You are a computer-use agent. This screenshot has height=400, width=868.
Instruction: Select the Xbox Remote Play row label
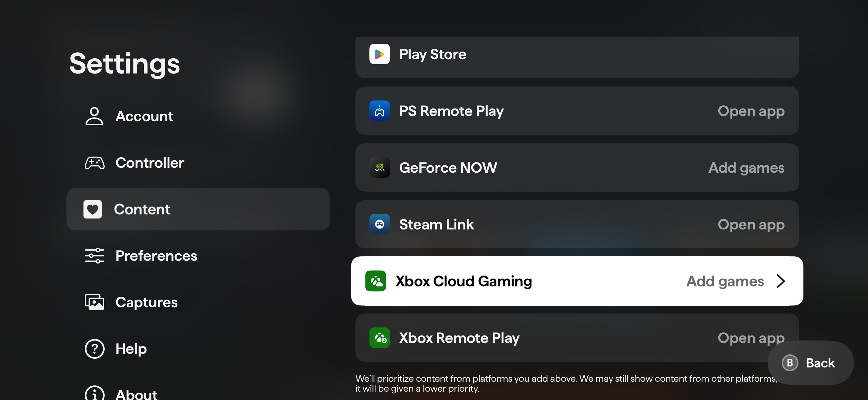click(x=459, y=338)
